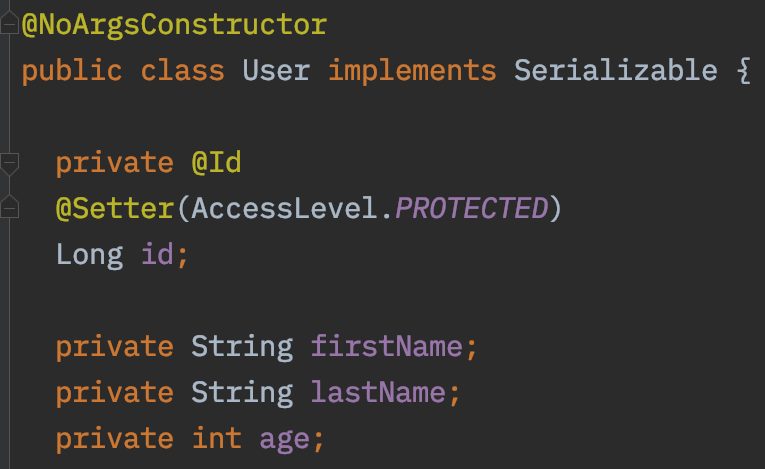Click the @NoArgsConstructor annotation
Image resolution: width=765 pixels, height=469 pixels.
pyautogui.click(x=174, y=25)
